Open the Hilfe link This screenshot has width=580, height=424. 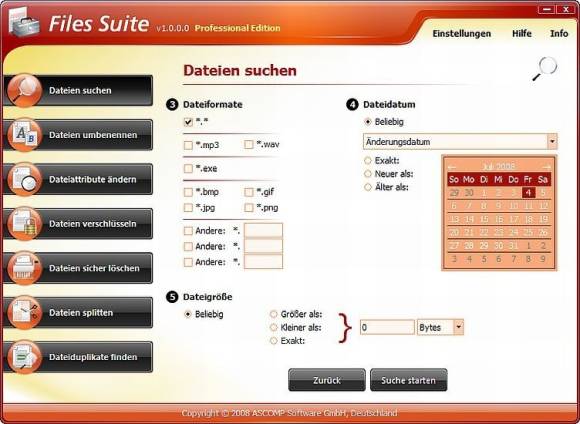coord(522,33)
